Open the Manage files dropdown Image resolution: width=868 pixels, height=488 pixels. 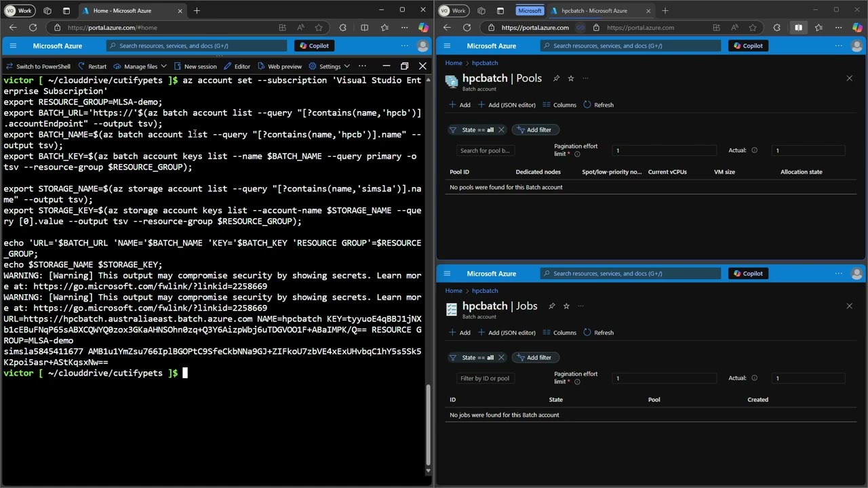[140, 66]
